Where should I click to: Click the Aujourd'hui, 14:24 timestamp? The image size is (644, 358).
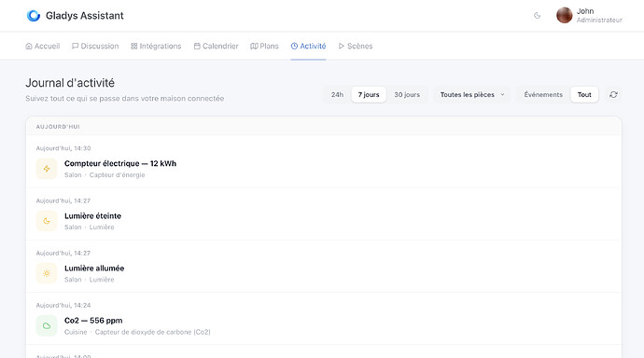pyautogui.click(x=63, y=306)
